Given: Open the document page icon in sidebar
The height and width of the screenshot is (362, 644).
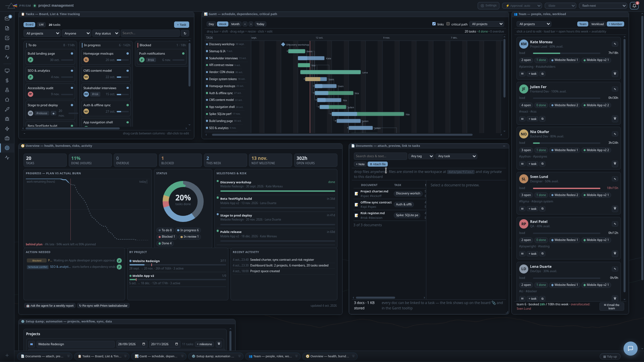Looking at the screenshot, I should (7, 28).
